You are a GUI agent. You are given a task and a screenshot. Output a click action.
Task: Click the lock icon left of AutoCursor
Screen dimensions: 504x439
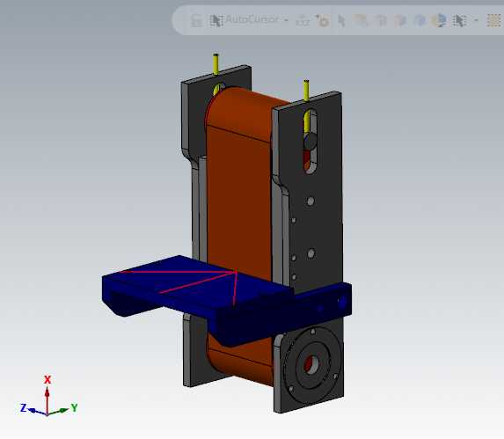[196, 20]
